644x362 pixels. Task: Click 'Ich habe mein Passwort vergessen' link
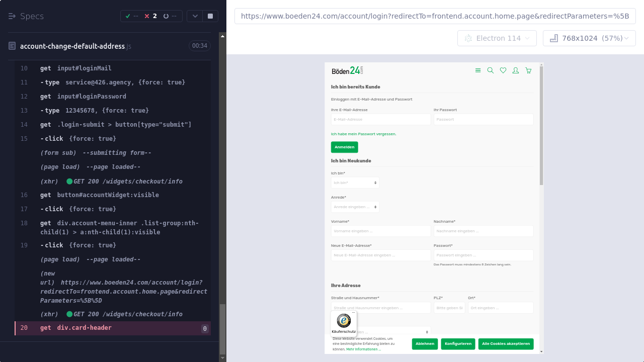point(363,134)
